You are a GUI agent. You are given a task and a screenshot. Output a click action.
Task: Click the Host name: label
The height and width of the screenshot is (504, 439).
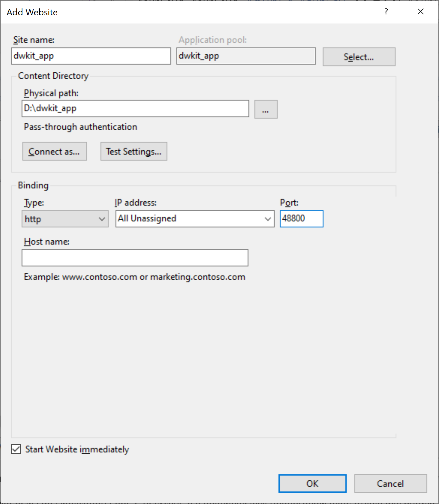click(x=47, y=241)
